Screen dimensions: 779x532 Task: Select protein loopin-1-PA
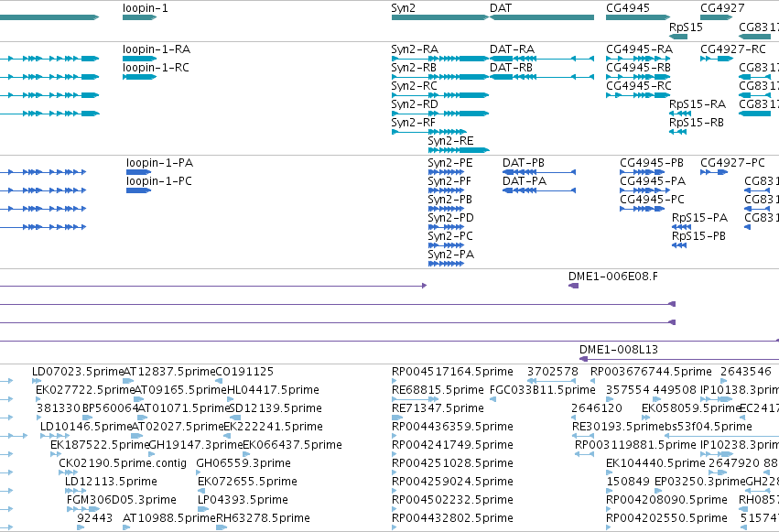(x=138, y=172)
